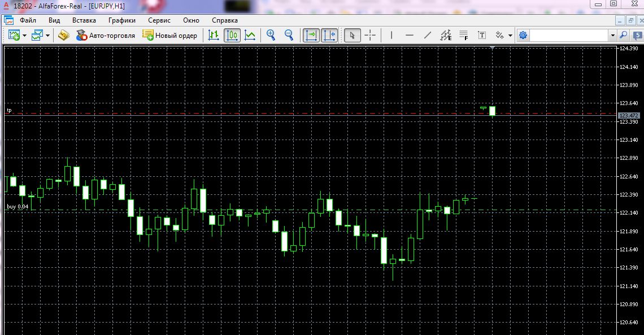The height and width of the screenshot is (335, 644).
Task: Select the cursor pointer tool
Action: click(352, 35)
